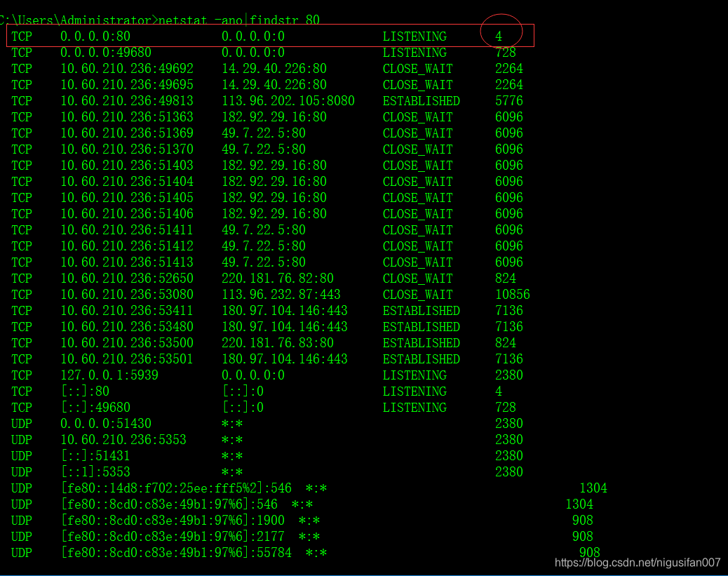Screen dimensions: 728x576
Task: Click address [fe80::8cd0:c83e:49b1:97%6]:1900
Action: (173, 521)
